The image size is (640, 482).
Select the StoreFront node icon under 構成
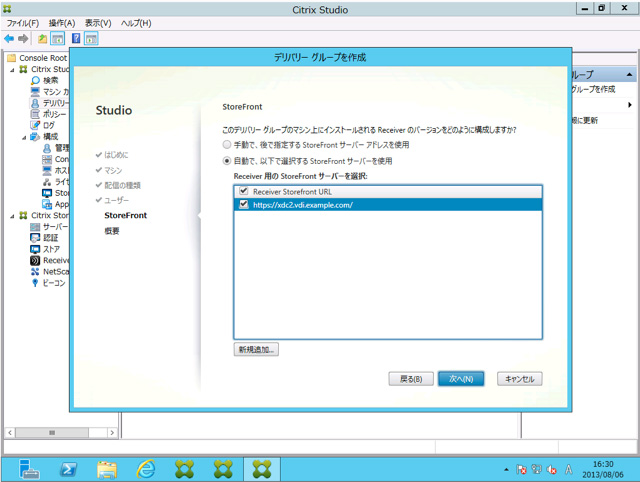[x=47, y=193]
